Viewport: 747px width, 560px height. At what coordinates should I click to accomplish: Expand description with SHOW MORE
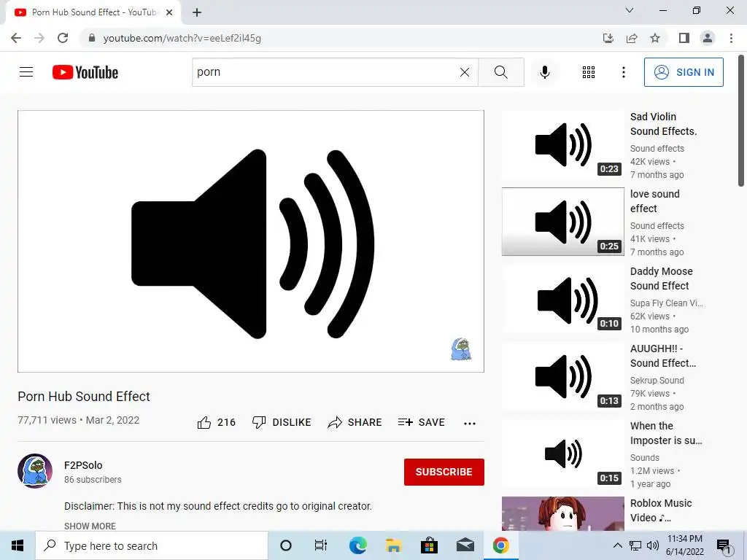point(90,526)
